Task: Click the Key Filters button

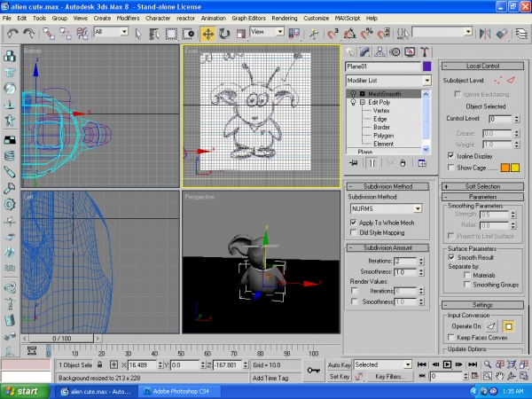Action: pos(390,376)
